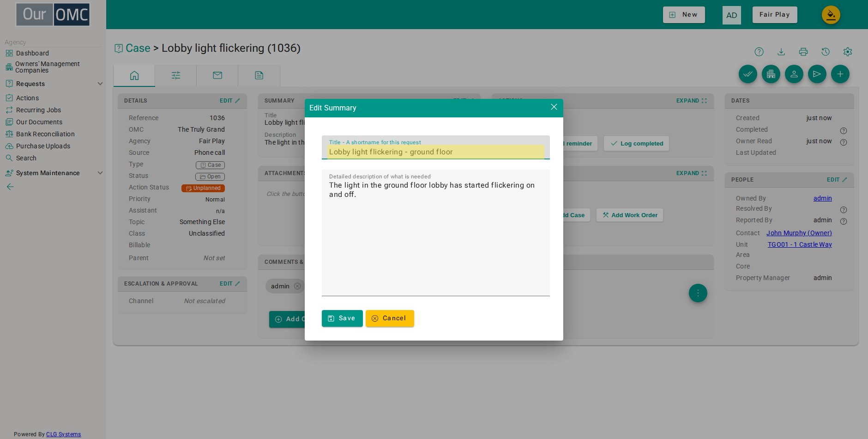Click the plus round button
The height and width of the screenshot is (439, 868).
840,74
